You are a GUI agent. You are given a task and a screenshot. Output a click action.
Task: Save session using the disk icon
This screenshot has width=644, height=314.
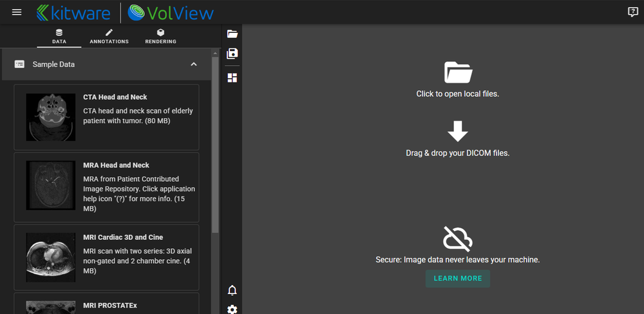[x=232, y=54]
